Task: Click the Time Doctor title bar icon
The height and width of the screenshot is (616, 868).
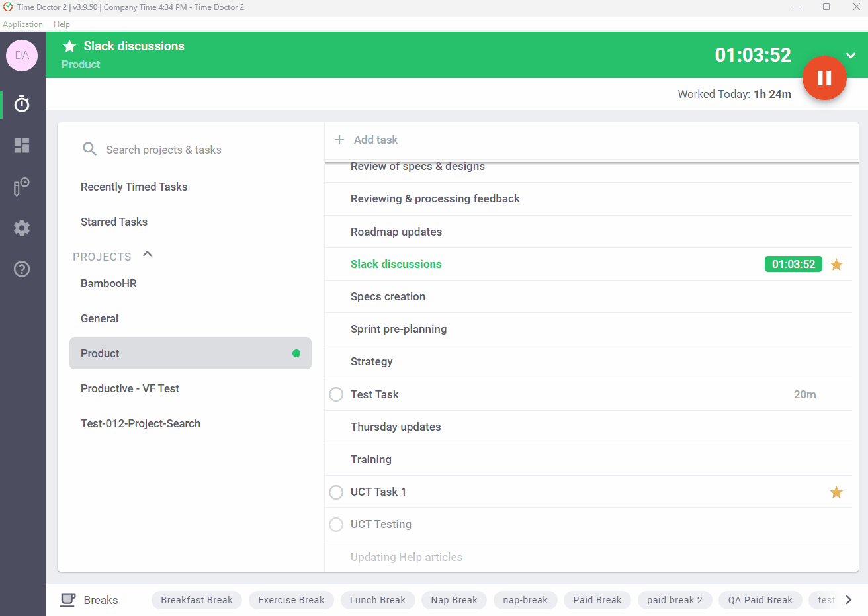Action: (x=8, y=7)
